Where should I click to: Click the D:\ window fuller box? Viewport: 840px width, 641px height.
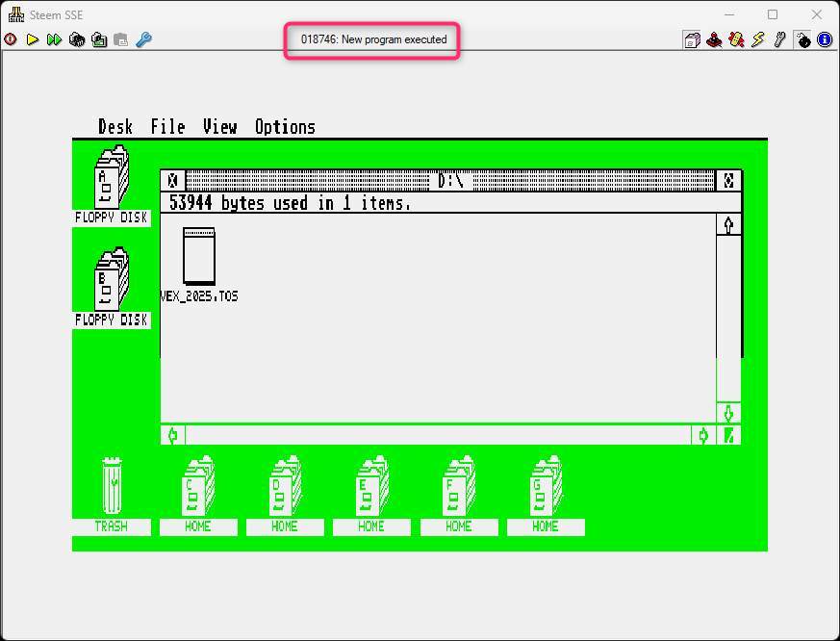click(728, 181)
